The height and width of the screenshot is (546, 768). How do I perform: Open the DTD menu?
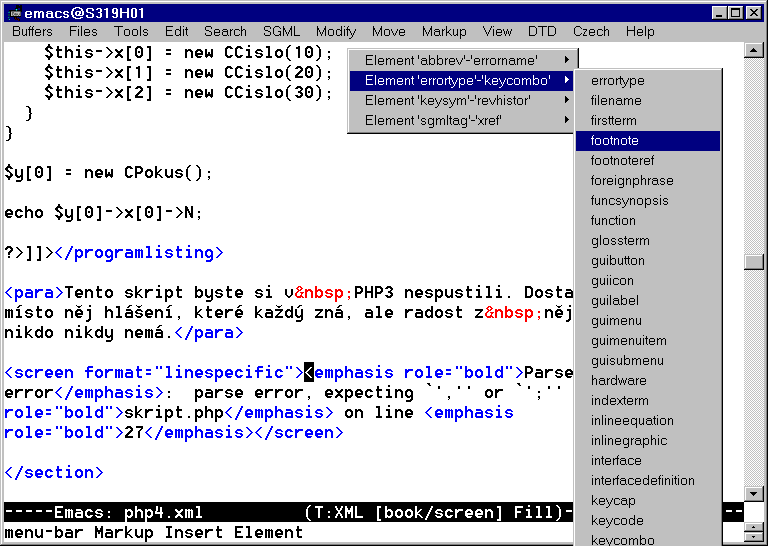pyautogui.click(x=542, y=32)
